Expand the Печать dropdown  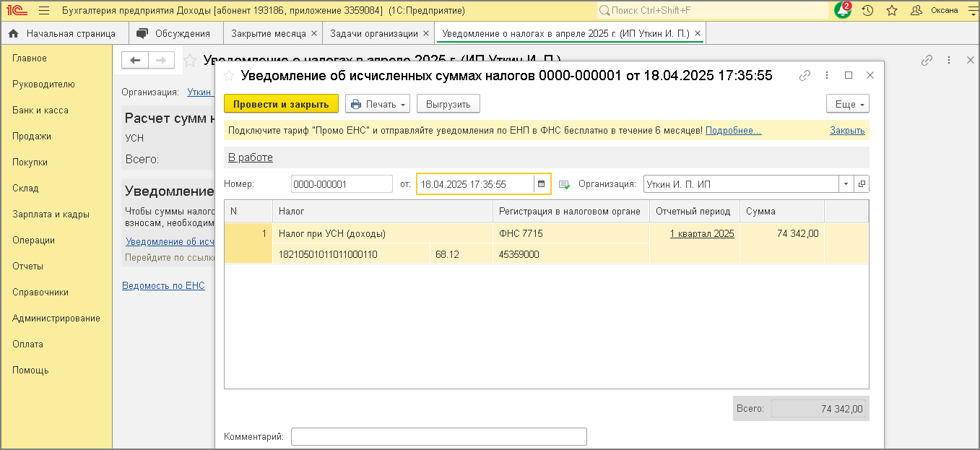click(x=378, y=104)
